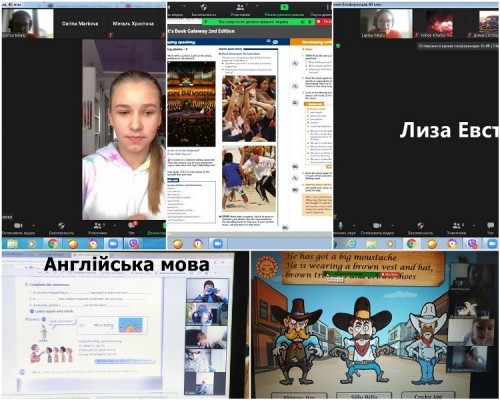
Task: Open Security shield in the top-right Zoom window
Action: click(x=421, y=229)
